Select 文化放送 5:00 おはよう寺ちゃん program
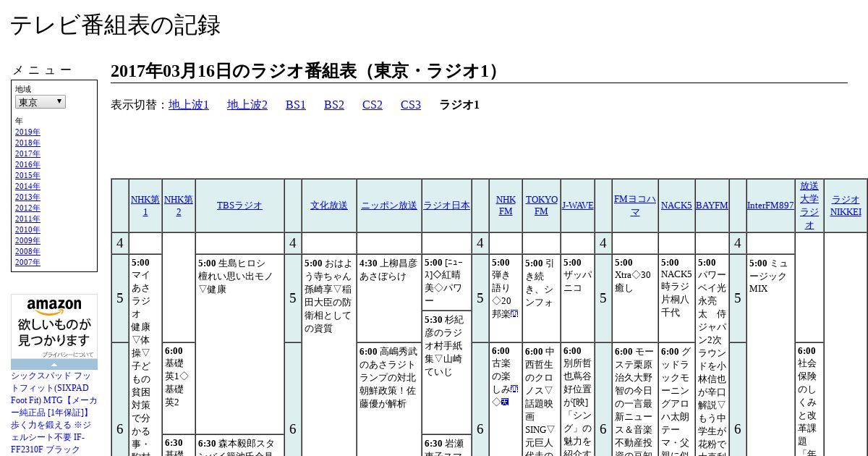 [x=329, y=355]
